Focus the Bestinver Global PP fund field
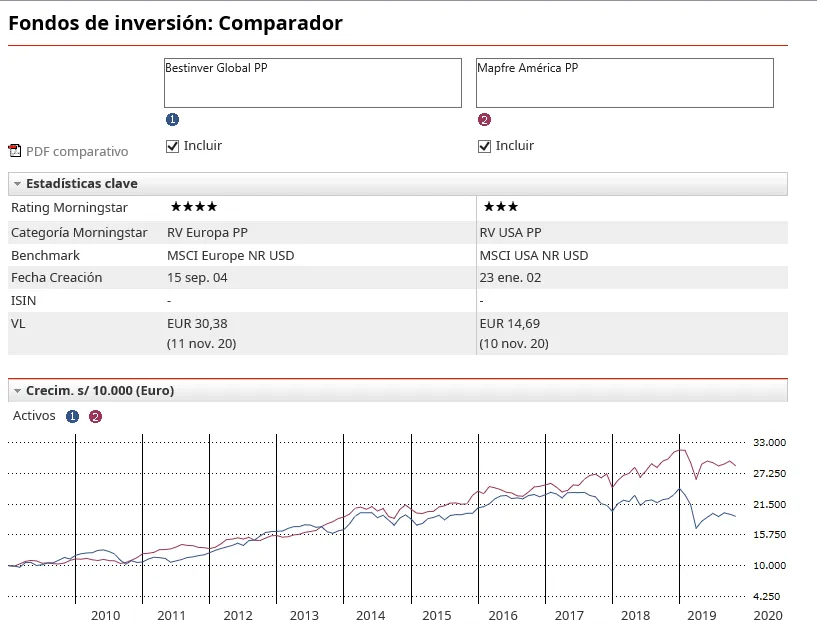This screenshot has width=817, height=638. (312, 83)
